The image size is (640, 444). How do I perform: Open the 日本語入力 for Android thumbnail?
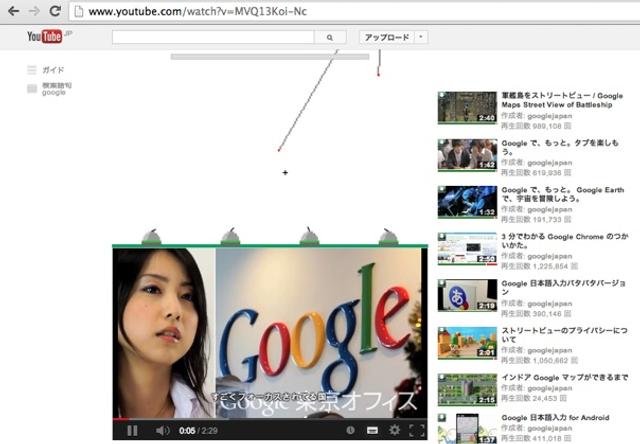(467, 428)
